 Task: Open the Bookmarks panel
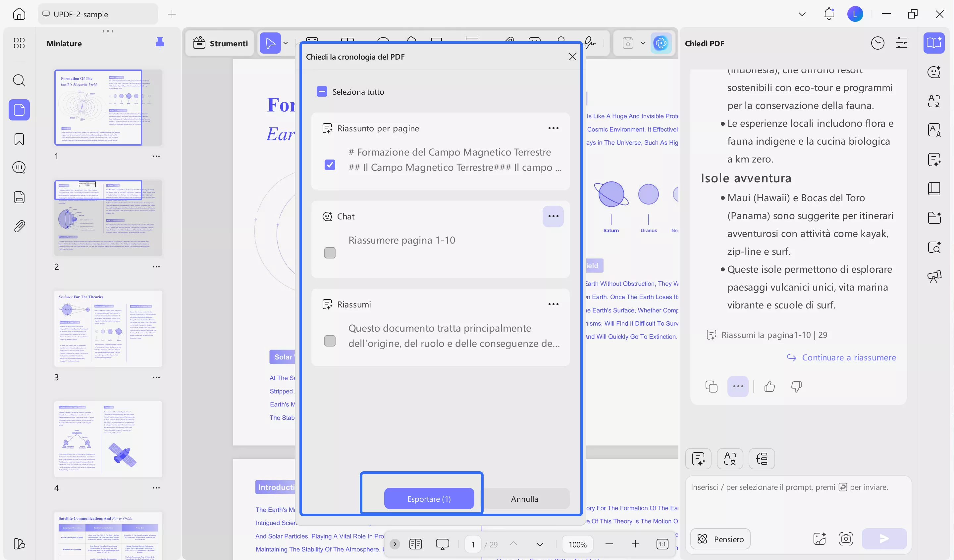tap(19, 139)
